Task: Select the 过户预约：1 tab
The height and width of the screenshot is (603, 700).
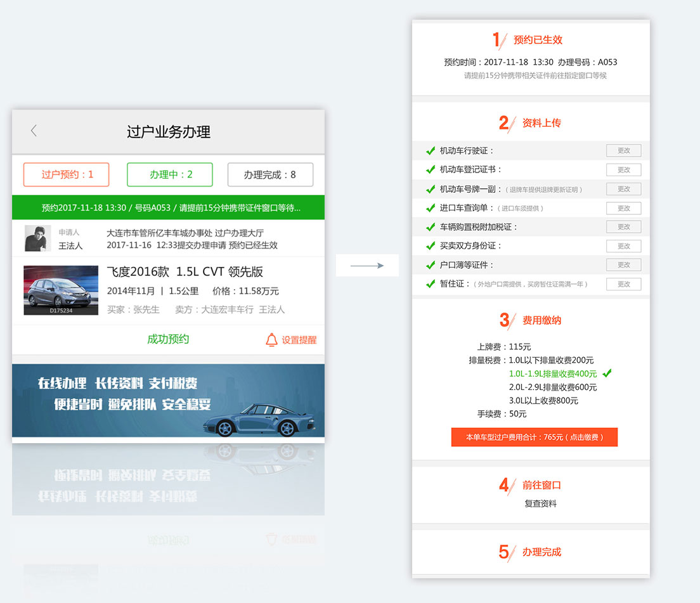Action: point(67,174)
